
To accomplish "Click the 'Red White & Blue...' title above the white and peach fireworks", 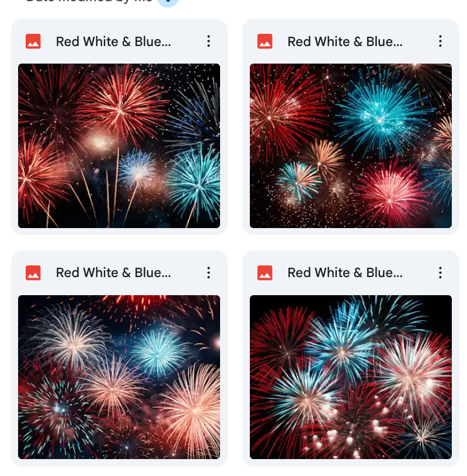I will click(x=113, y=272).
